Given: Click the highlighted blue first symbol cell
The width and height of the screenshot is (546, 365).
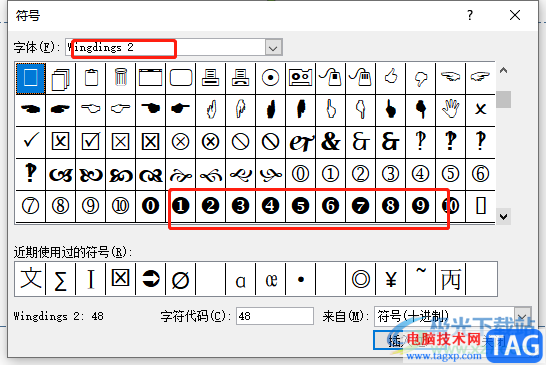Looking at the screenshot, I should click(x=31, y=79).
